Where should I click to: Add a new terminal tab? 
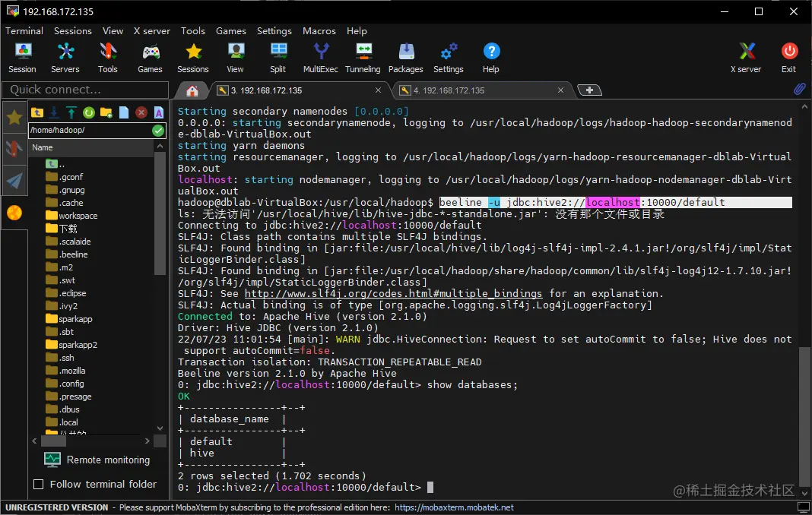coord(589,90)
